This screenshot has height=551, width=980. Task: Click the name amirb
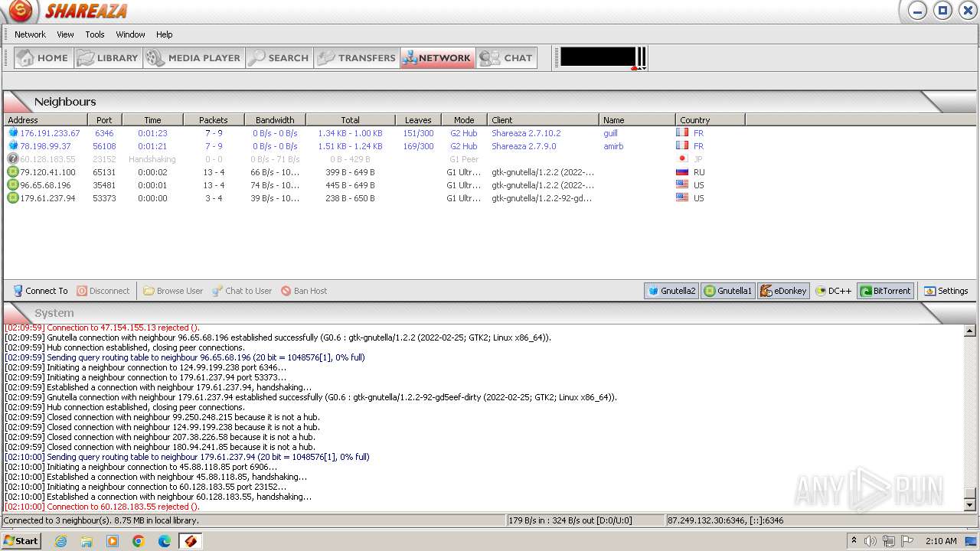[613, 146]
